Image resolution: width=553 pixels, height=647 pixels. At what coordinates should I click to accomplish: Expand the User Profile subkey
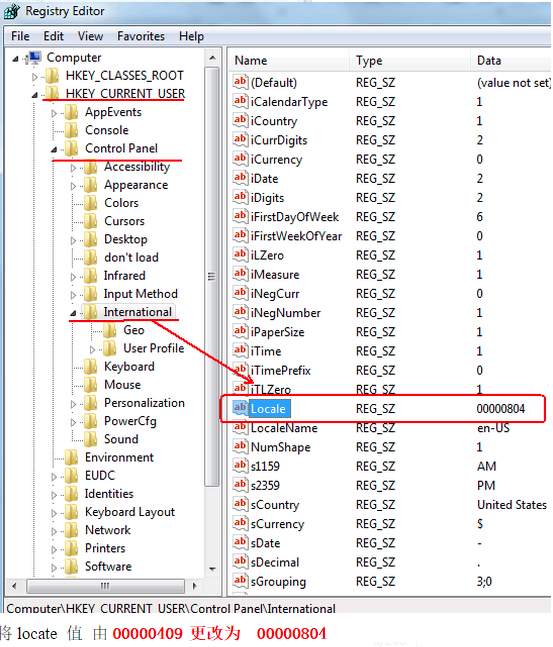[x=92, y=349]
